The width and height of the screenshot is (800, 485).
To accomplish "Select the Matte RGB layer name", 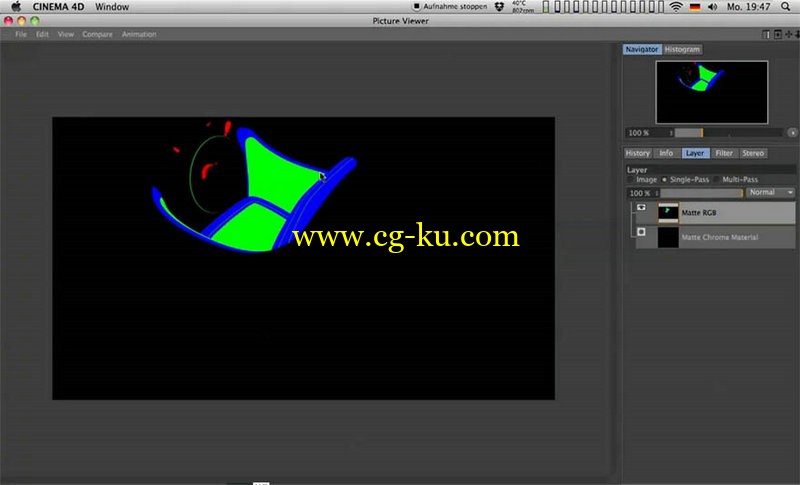I will [x=699, y=213].
